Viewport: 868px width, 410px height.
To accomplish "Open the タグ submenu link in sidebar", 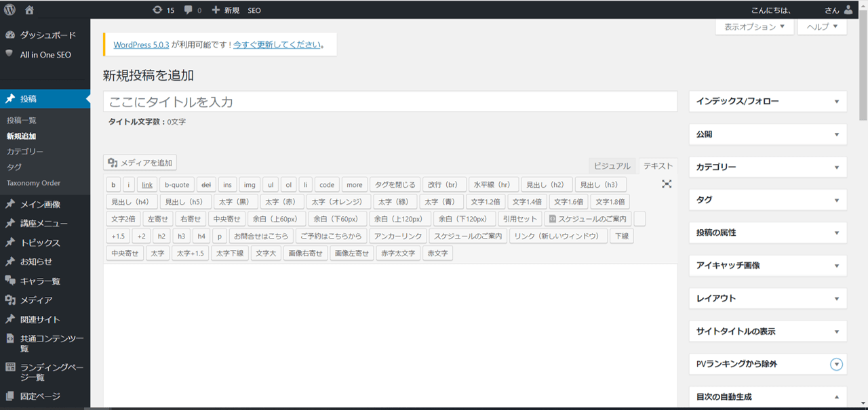I will pos(14,167).
